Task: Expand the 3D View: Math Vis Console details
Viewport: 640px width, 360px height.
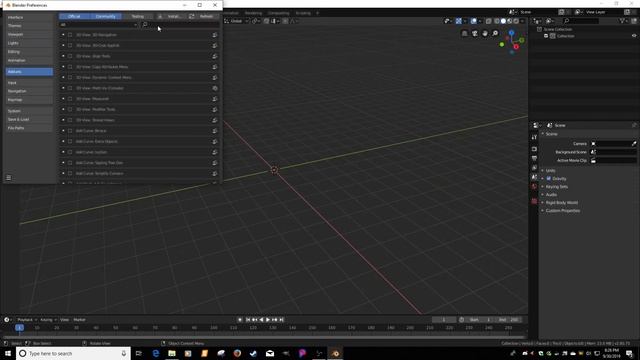Action: click(x=63, y=88)
